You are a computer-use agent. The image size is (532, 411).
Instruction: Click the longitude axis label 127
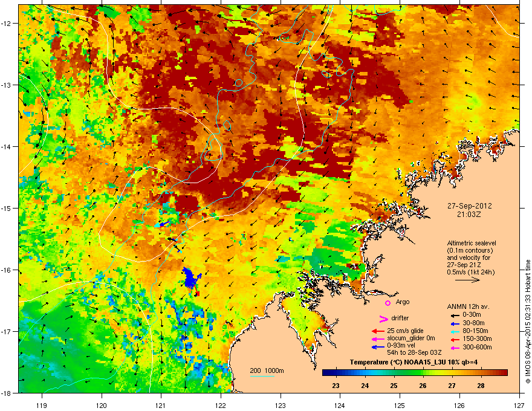[x=519, y=405]
